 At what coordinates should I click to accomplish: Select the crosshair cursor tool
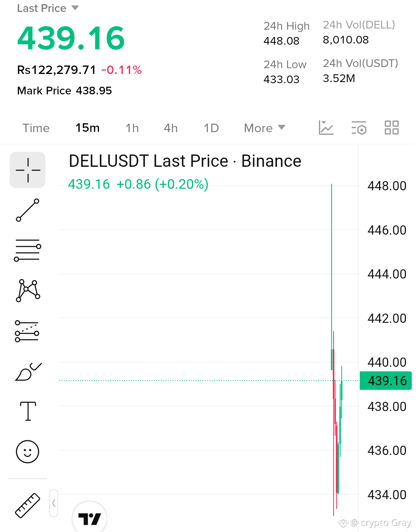click(28, 170)
